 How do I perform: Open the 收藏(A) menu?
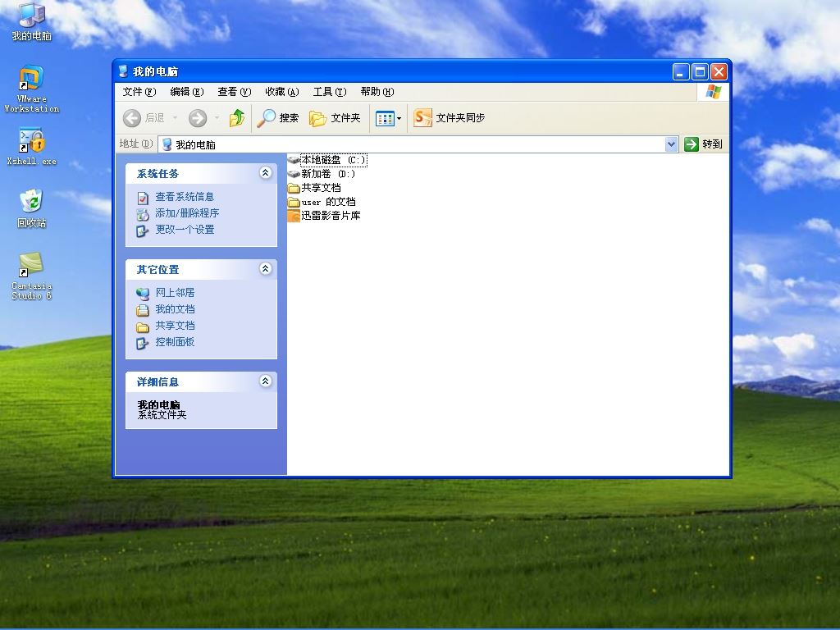[282, 92]
